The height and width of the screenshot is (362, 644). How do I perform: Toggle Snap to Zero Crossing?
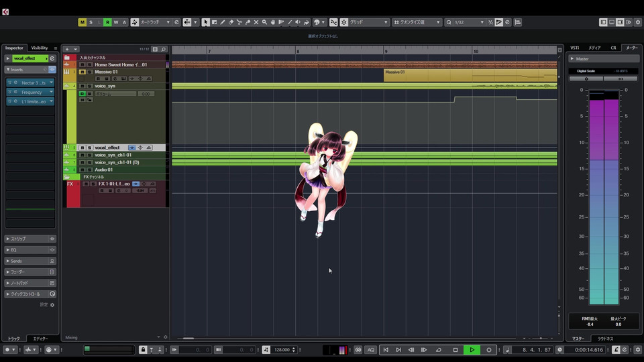333,22
